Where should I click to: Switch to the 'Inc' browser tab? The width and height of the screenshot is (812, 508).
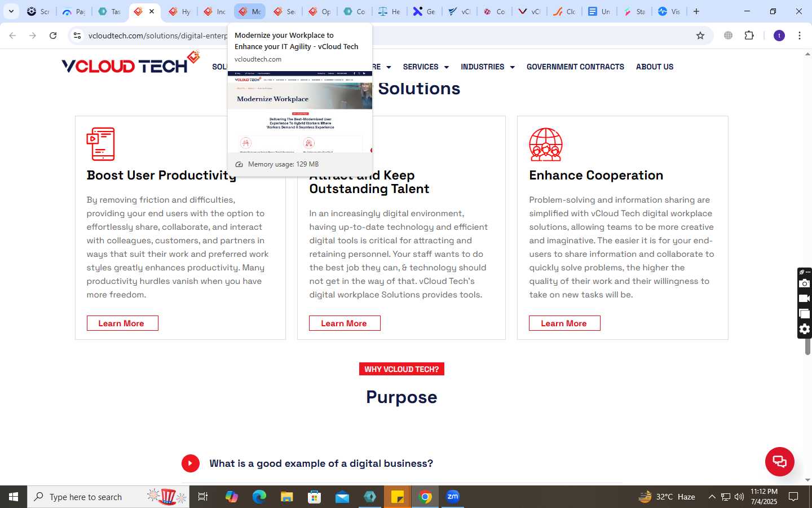click(x=214, y=11)
